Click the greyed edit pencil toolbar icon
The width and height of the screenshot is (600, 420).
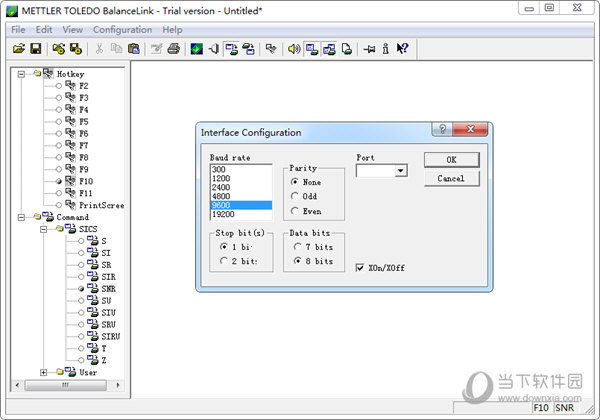[156, 49]
